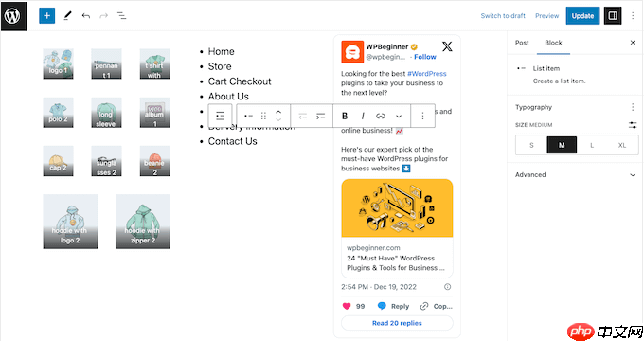This screenshot has height=341, width=644.
Task: Click the Contact Us list item
Action: point(232,141)
